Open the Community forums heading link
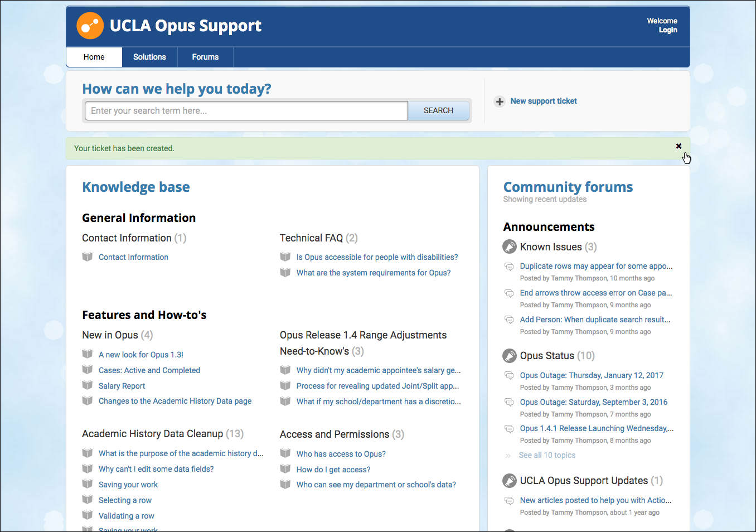The width and height of the screenshot is (756, 532). pos(568,187)
